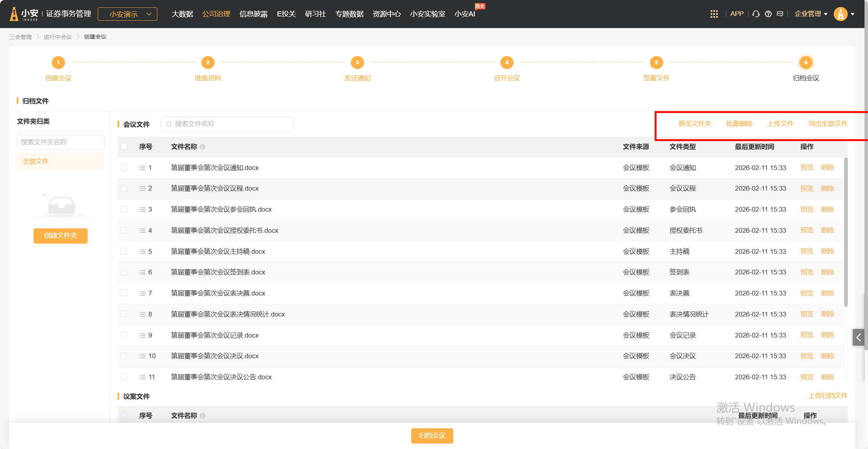Expand the account dropdown arrow beside avatar
The width and height of the screenshot is (868, 449).
pyautogui.click(x=853, y=14)
